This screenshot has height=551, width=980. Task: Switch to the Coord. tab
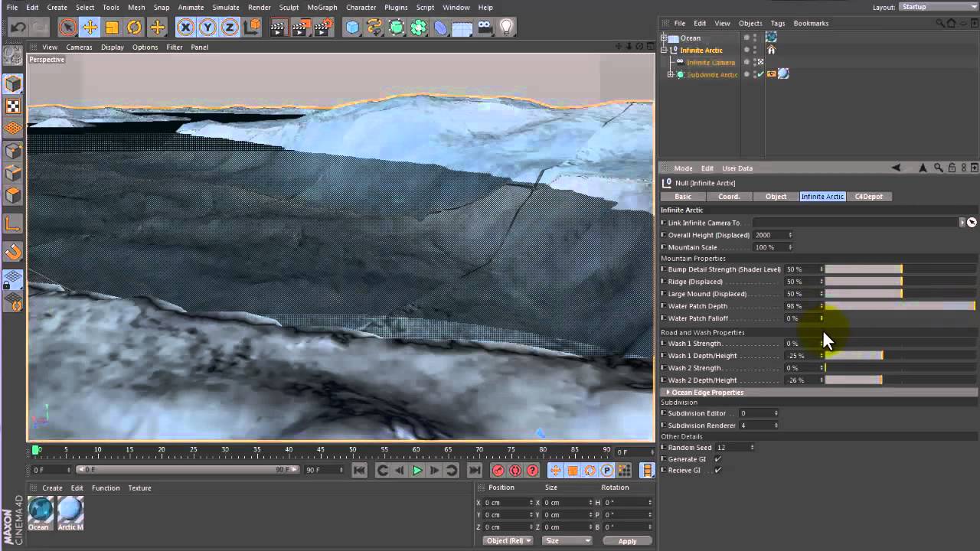point(729,197)
